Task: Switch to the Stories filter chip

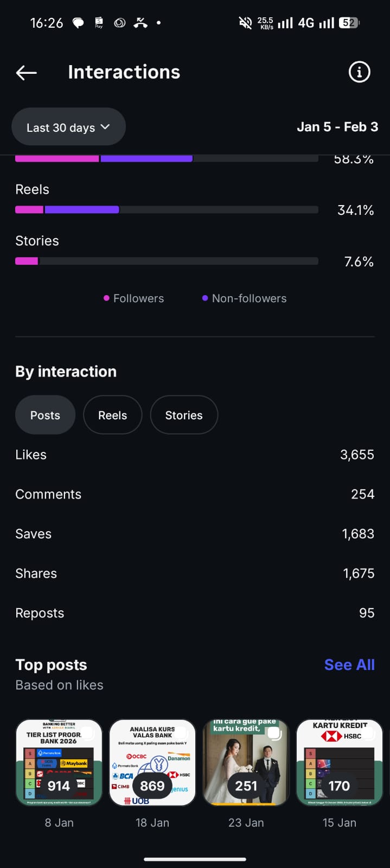Action: pos(184,415)
